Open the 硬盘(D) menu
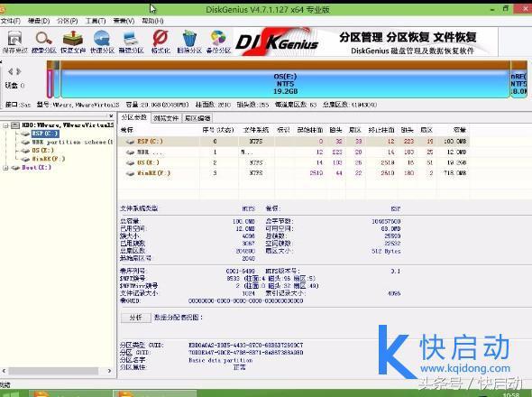This screenshot has height=397, width=532. tap(39, 21)
